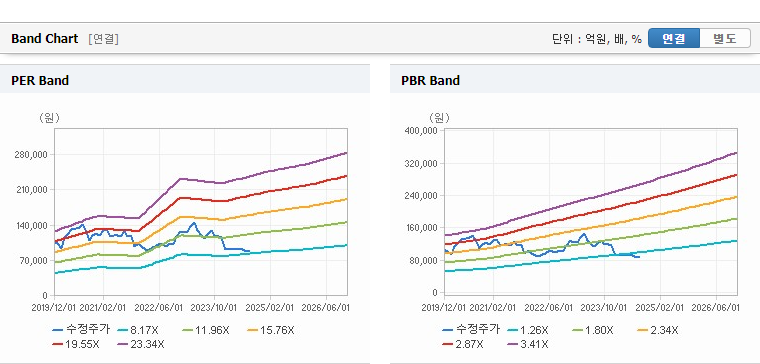
Task: Toggle 2.87X series in PBR legend
Action: tap(462, 344)
